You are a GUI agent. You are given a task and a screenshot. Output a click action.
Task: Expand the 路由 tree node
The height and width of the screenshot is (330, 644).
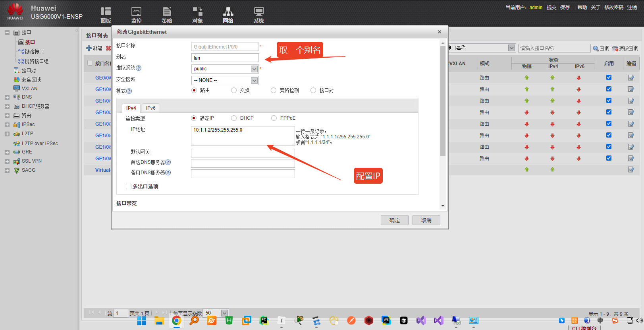click(7, 116)
